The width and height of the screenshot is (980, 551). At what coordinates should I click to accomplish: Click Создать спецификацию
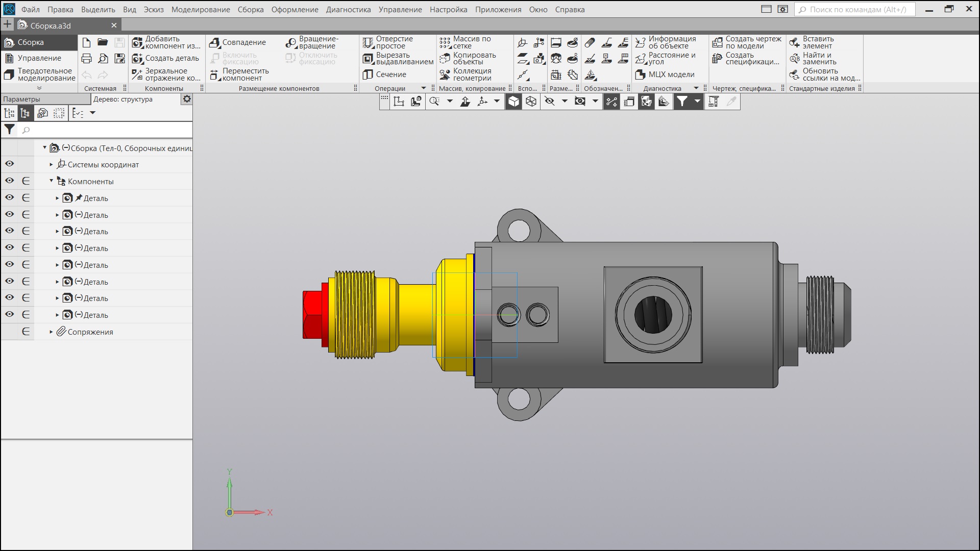pyautogui.click(x=746, y=58)
